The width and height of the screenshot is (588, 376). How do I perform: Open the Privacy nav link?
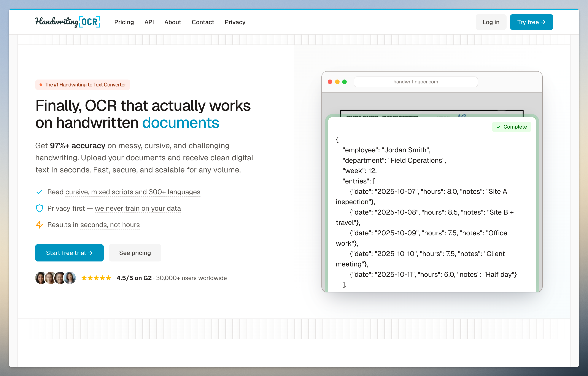[x=235, y=22]
